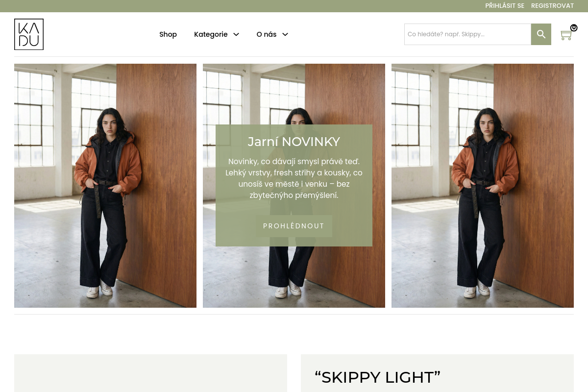Viewport: 588px width, 392px height.
Task: Focus the 'Co hledáte?' search field
Action: 467,34
